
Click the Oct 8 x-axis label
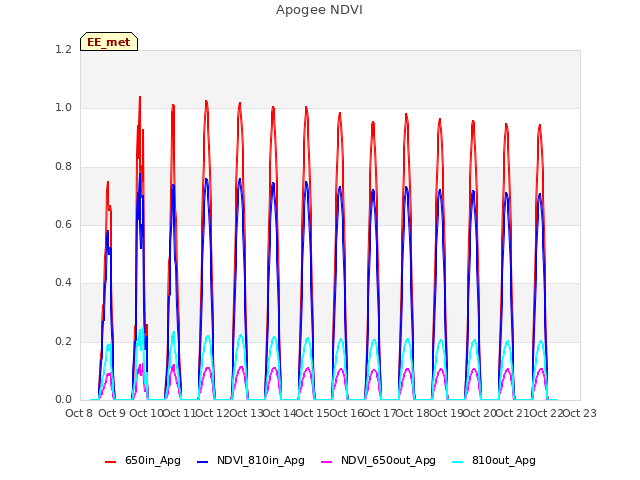coord(79,413)
